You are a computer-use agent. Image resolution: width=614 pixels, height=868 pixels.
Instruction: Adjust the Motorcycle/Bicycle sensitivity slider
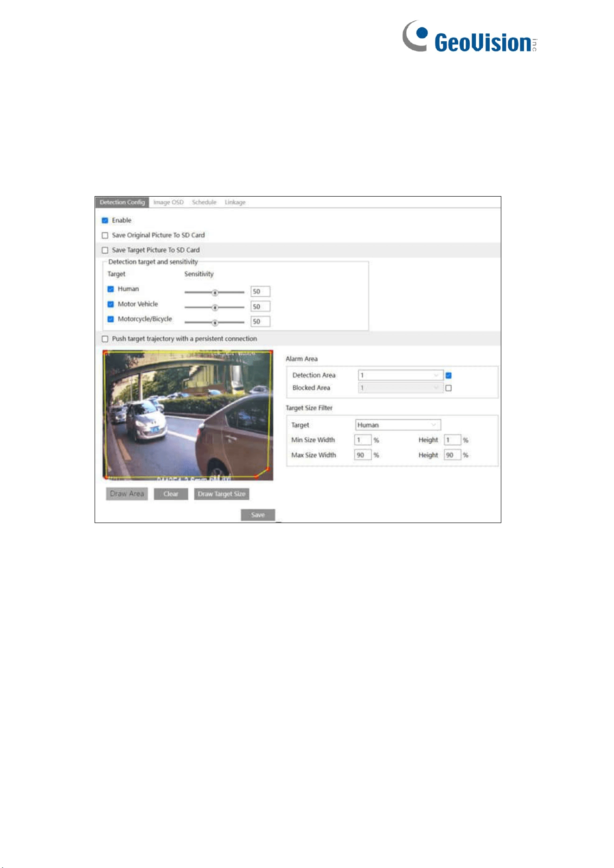(x=214, y=322)
